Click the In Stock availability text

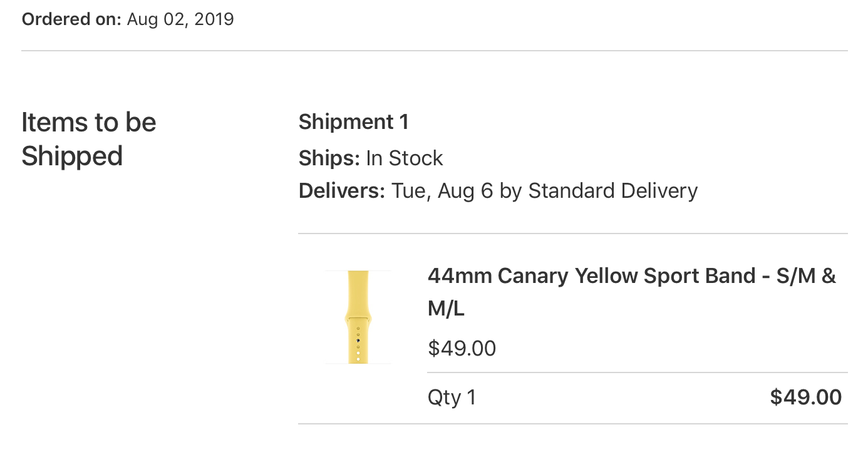(405, 158)
